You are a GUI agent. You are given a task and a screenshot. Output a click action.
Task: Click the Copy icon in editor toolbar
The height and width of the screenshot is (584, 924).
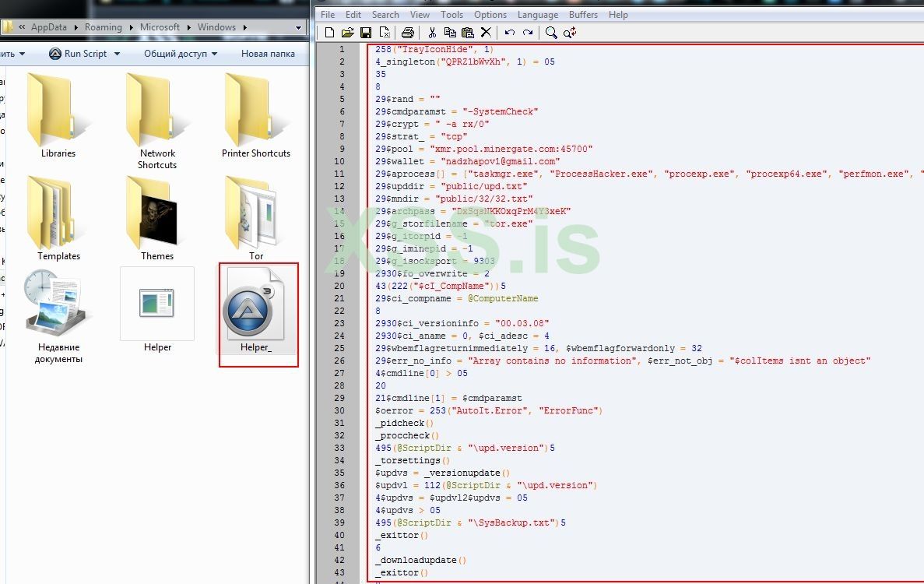(450, 33)
